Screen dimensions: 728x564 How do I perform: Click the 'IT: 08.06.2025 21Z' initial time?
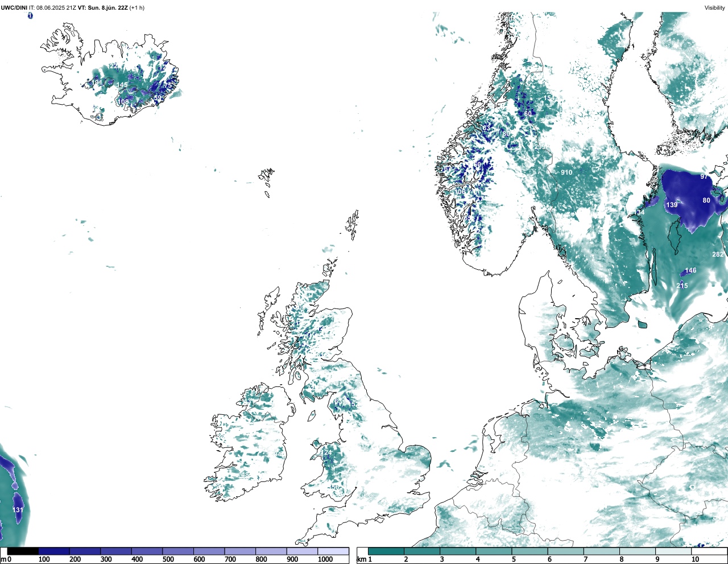tap(52, 7)
